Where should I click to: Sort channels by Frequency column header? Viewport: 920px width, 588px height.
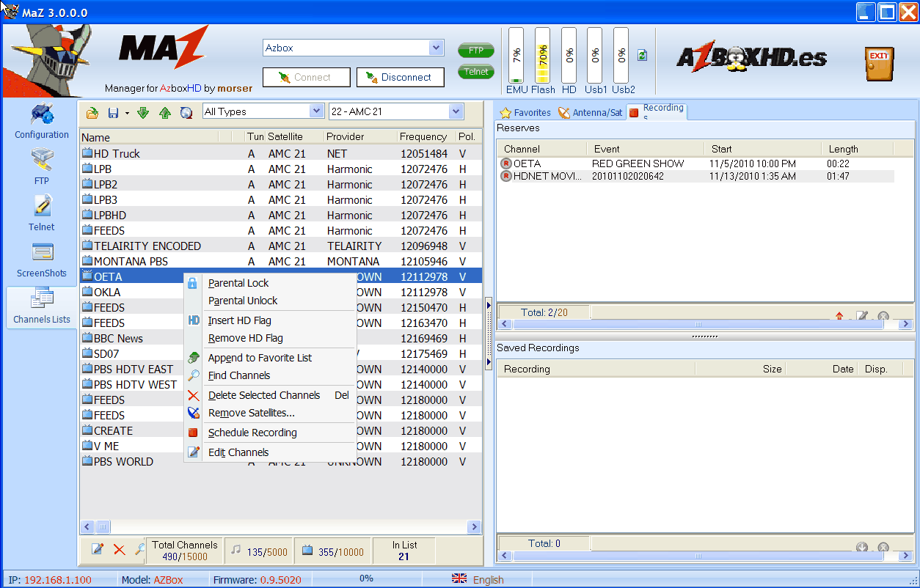point(426,137)
